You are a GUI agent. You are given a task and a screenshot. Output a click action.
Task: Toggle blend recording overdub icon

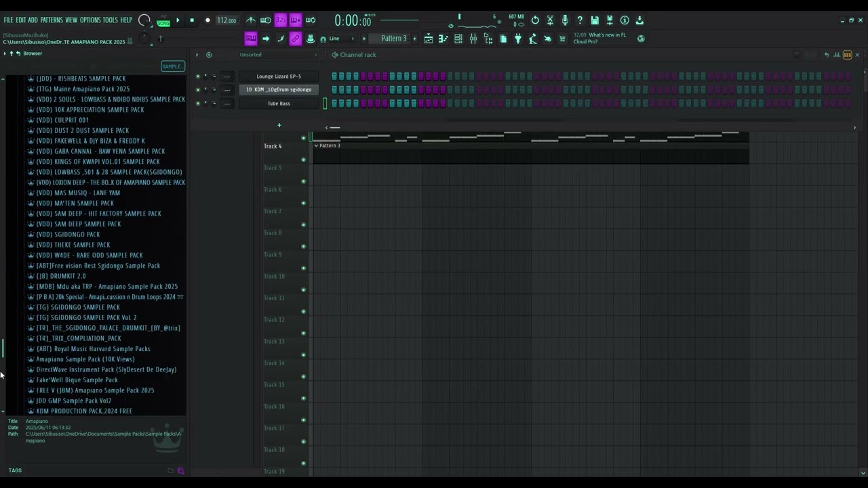point(295,20)
